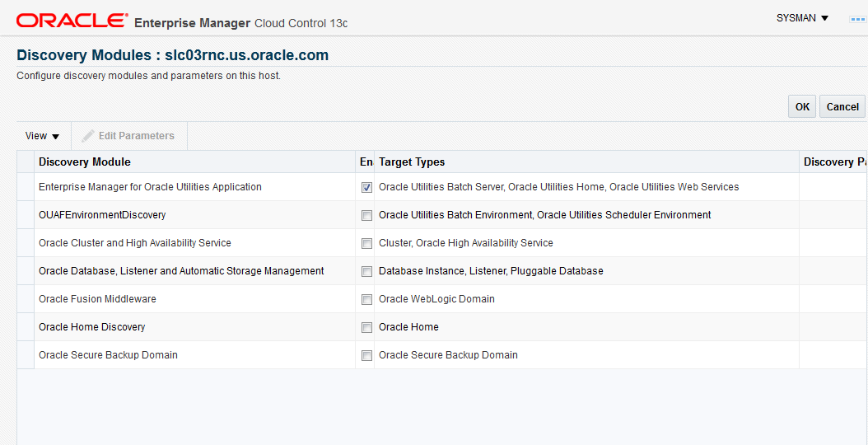Viewport: 868px width, 445px height.
Task: Select the Oracle Fusion Middleware module name
Action: [x=97, y=299]
